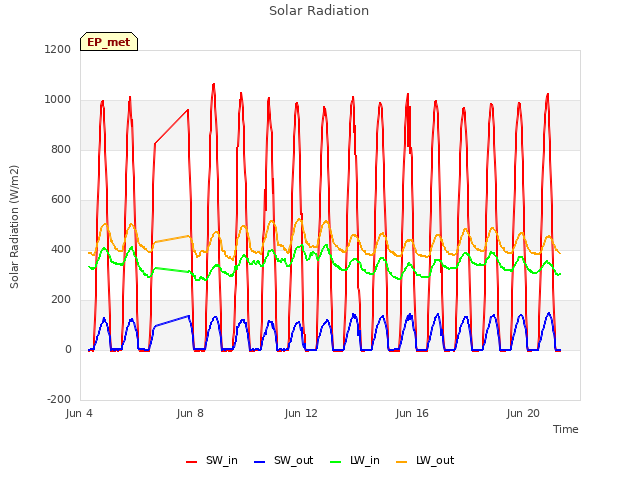
Task: Click the 600 y-axis tick label
Action: [61, 200]
